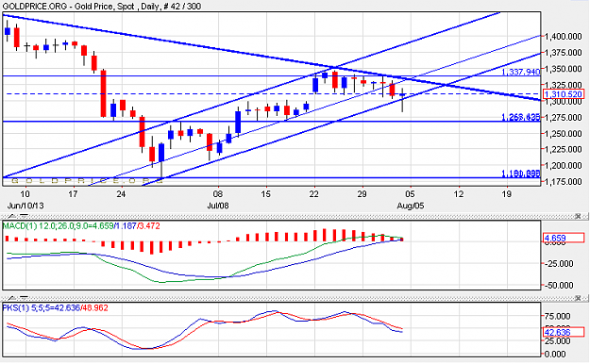Click the 17 date axis tick
Viewport: 590px width, 364px height.
[x=73, y=194]
